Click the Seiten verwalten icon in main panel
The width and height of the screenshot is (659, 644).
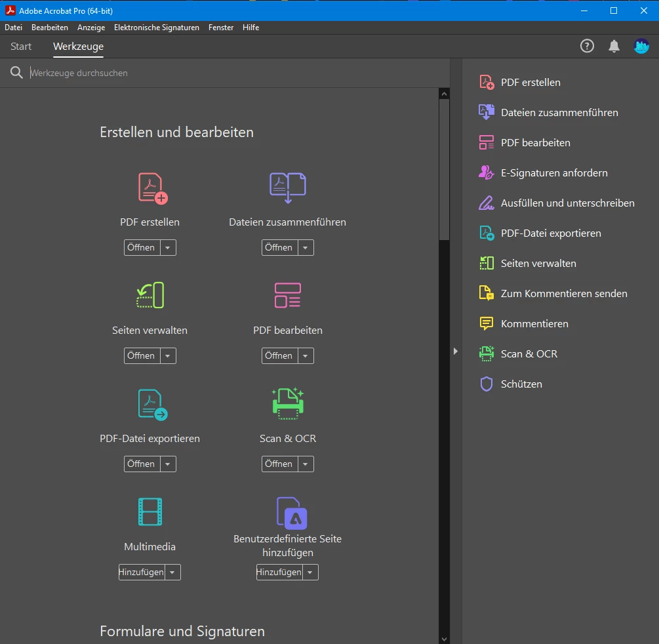tap(150, 295)
